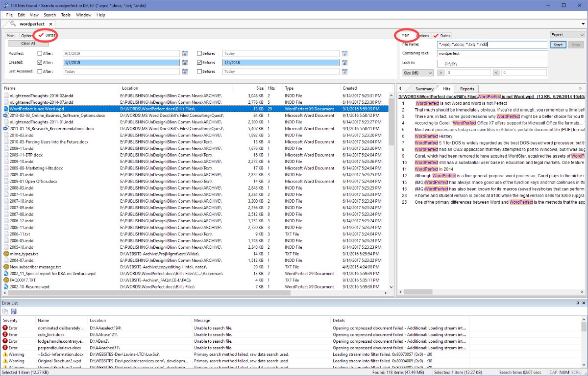This screenshot has width=588, height=376.
Task: Open the Search menu
Action: coord(49,15)
